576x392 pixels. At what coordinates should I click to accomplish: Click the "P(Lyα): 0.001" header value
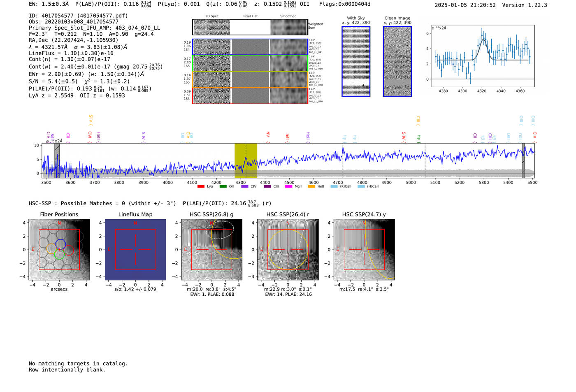[x=179, y=4]
